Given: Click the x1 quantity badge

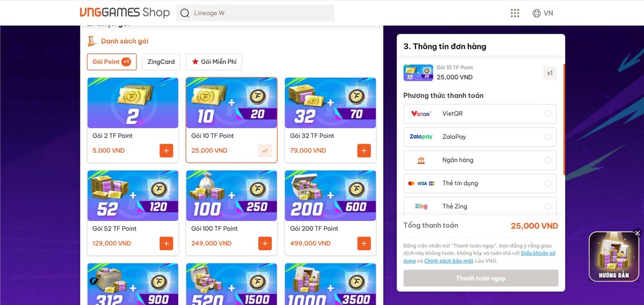Looking at the screenshot, I should pyautogui.click(x=550, y=73).
